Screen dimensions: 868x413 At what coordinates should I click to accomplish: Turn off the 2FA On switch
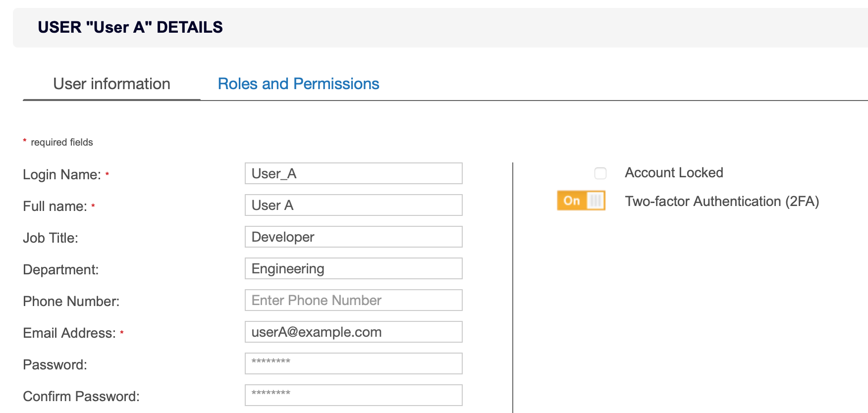pos(581,201)
